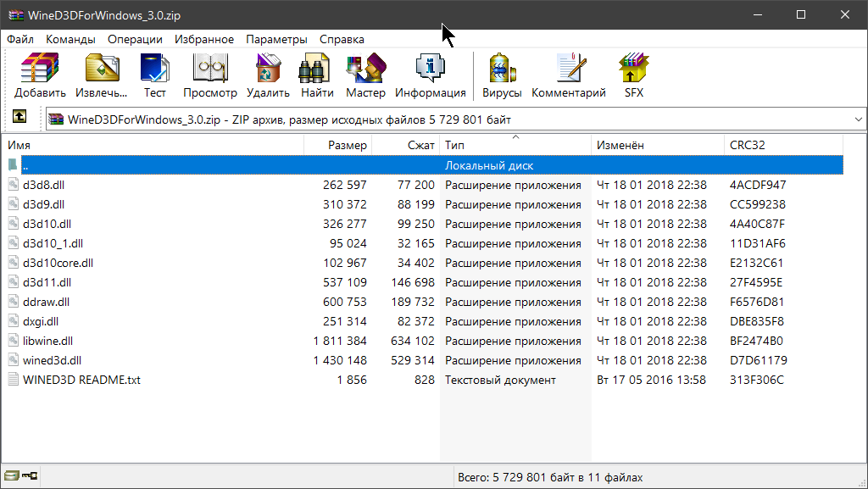Image resolution: width=868 pixels, height=489 pixels.
Task: Click the key password icon in the status bar
Action: 30,475
